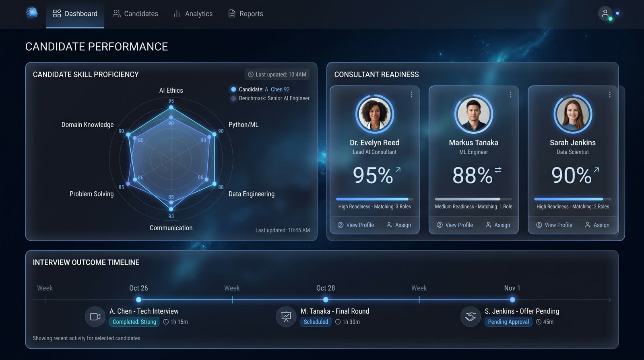Assign Markus Tanaka to a role
Image resolution: width=644 pixels, height=360 pixels.
coord(497,225)
